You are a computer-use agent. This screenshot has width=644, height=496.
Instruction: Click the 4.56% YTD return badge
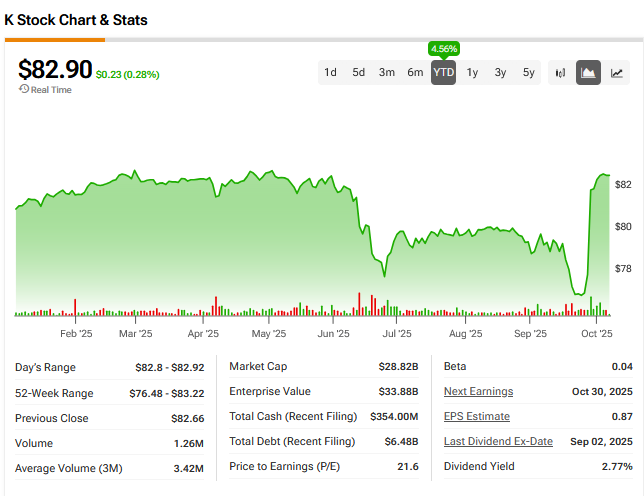click(x=443, y=48)
